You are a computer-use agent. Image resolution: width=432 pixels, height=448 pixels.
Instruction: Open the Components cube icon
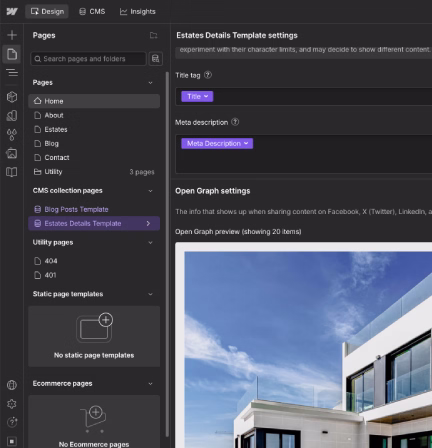12,97
